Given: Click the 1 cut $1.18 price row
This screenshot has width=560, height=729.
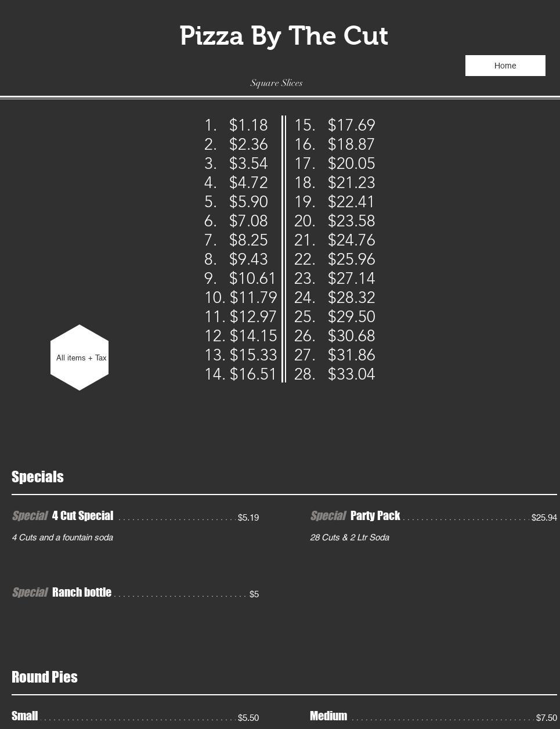Looking at the screenshot, I should point(236,125).
